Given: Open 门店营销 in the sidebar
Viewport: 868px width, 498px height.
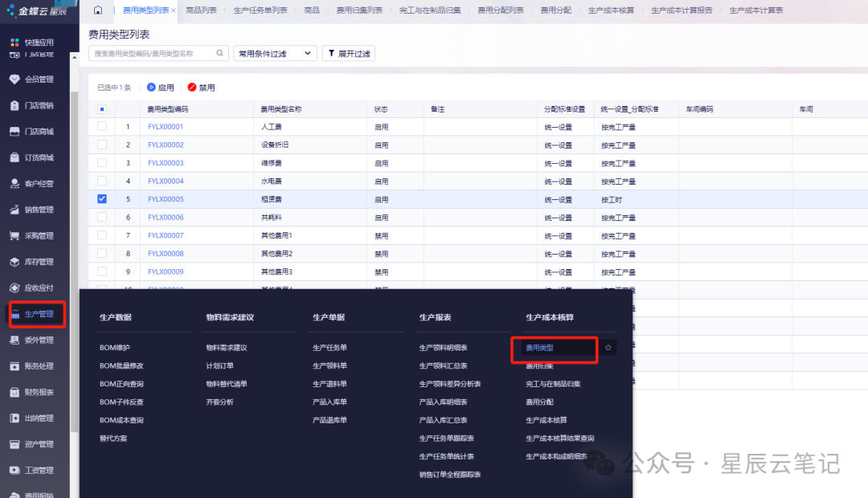Looking at the screenshot, I should [32, 105].
